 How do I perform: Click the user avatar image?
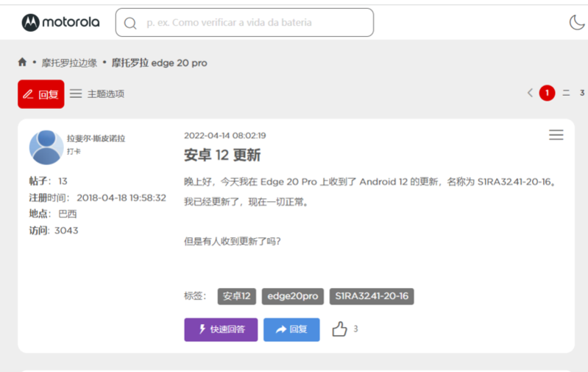click(46, 147)
